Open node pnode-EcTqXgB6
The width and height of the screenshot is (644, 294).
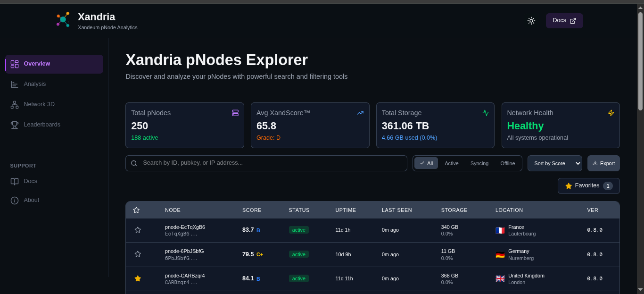(185, 227)
